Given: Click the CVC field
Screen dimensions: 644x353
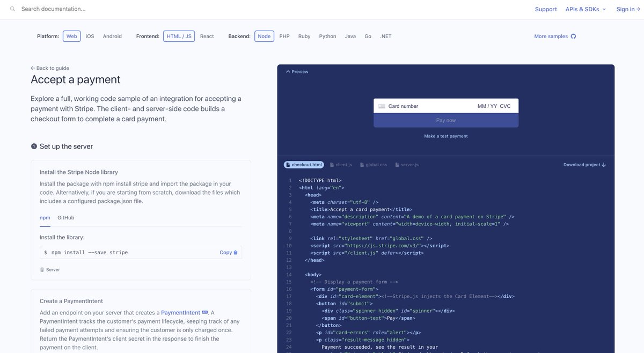Looking at the screenshot, I should 506,106.
